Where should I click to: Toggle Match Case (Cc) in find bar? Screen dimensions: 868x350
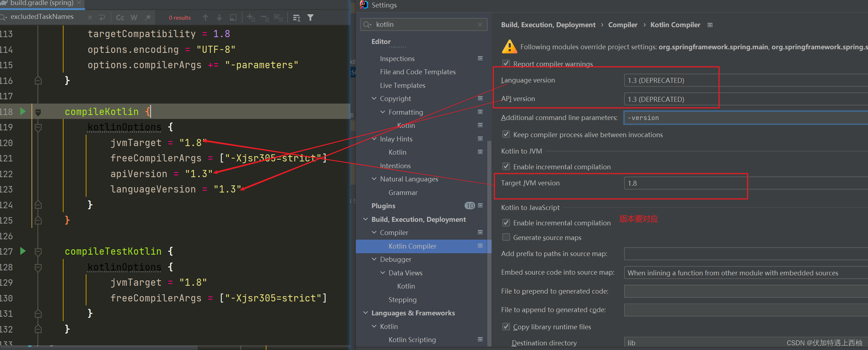120,17
